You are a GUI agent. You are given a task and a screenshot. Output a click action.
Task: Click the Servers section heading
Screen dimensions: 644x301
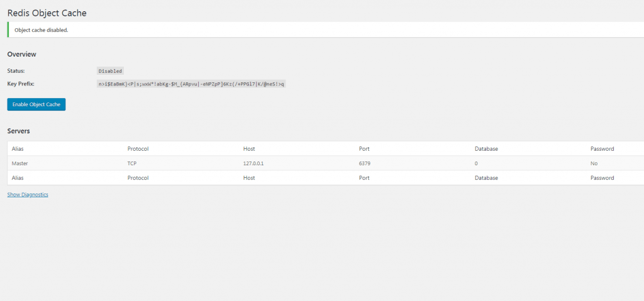18,131
